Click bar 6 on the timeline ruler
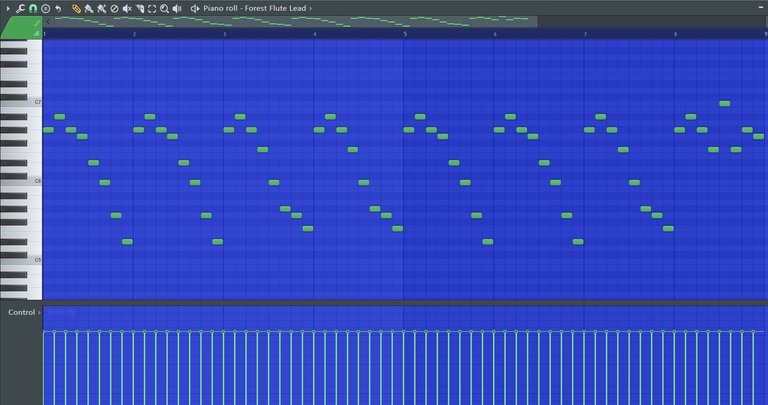The height and width of the screenshot is (405, 768). pos(495,34)
